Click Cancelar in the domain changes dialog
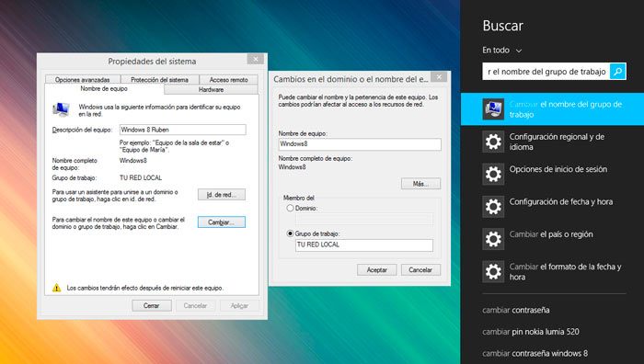644x364 pixels. pyautogui.click(x=420, y=269)
